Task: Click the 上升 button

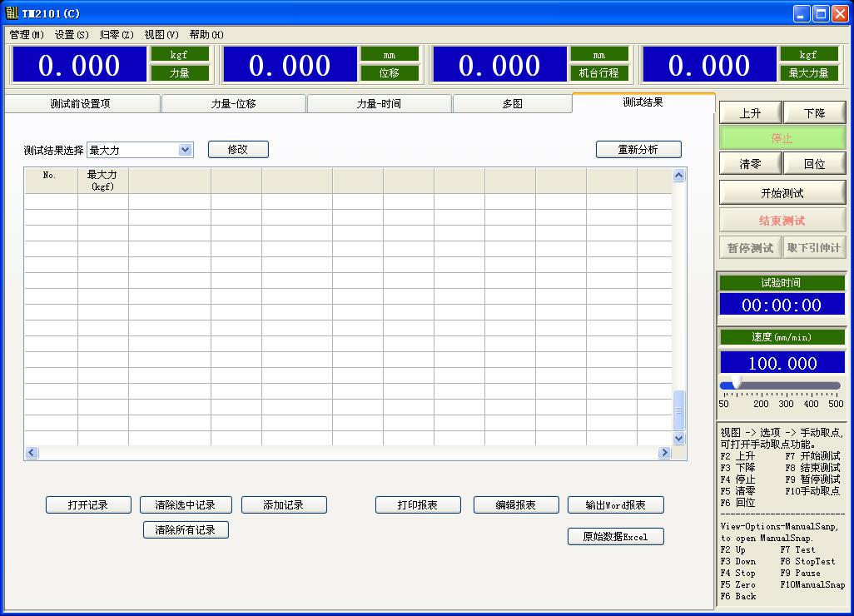Action: [x=750, y=114]
